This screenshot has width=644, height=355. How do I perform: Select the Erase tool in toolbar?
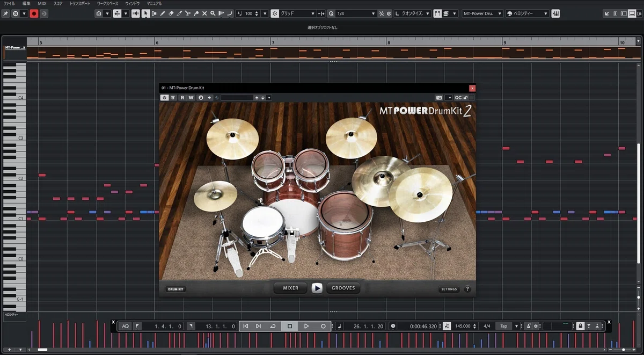pyautogui.click(x=171, y=13)
